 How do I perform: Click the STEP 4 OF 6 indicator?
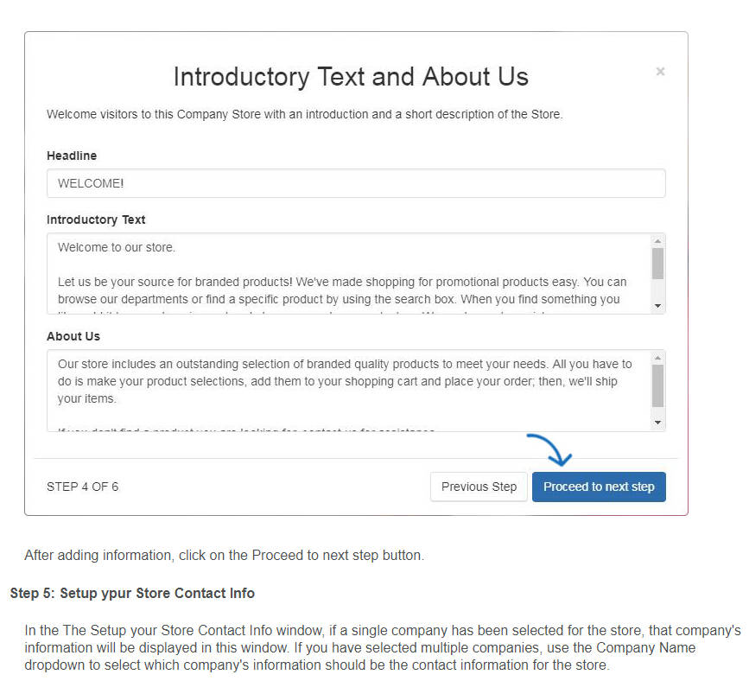[82, 487]
